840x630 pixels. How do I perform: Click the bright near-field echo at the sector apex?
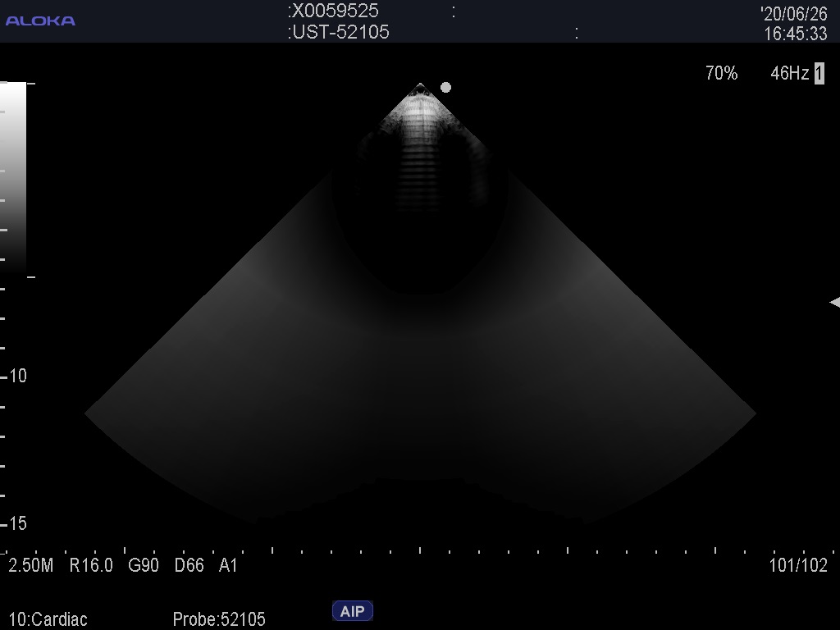pyautogui.click(x=421, y=111)
